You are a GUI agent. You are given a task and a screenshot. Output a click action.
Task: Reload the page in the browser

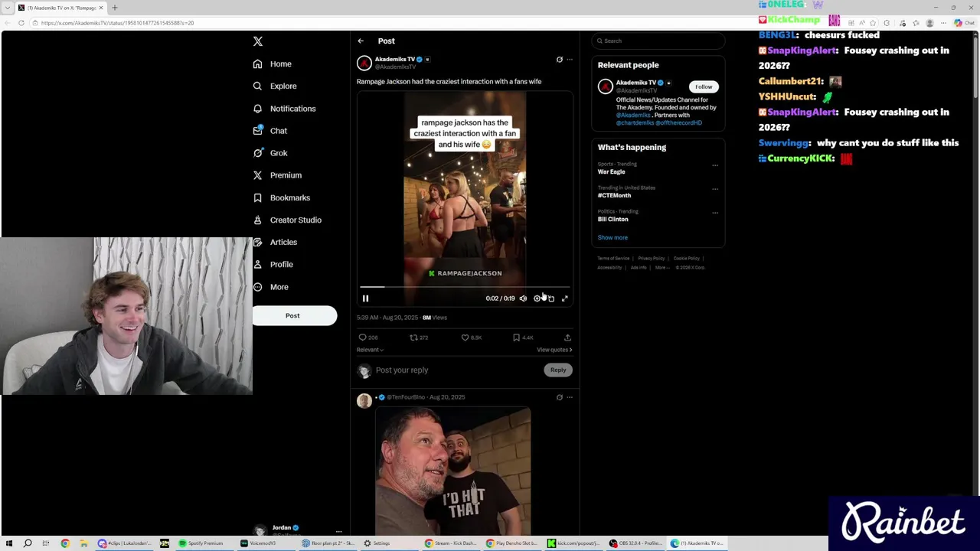[x=21, y=23]
